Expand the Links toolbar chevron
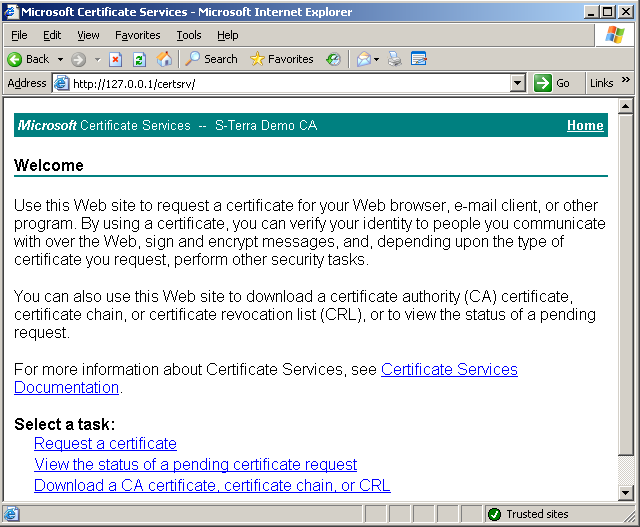The width and height of the screenshot is (640, 527). coord(626,80)
